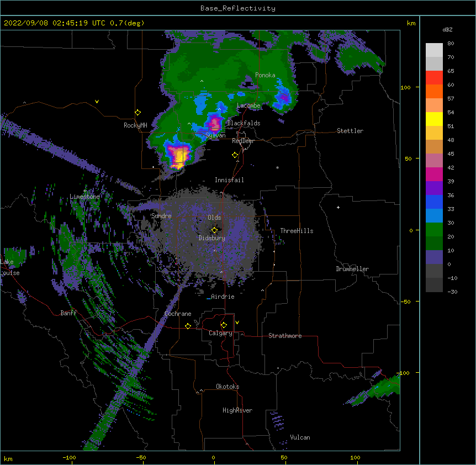476x465 pixels.
Task: Click the Sylvan label on the map
Action: coord(215,135)
